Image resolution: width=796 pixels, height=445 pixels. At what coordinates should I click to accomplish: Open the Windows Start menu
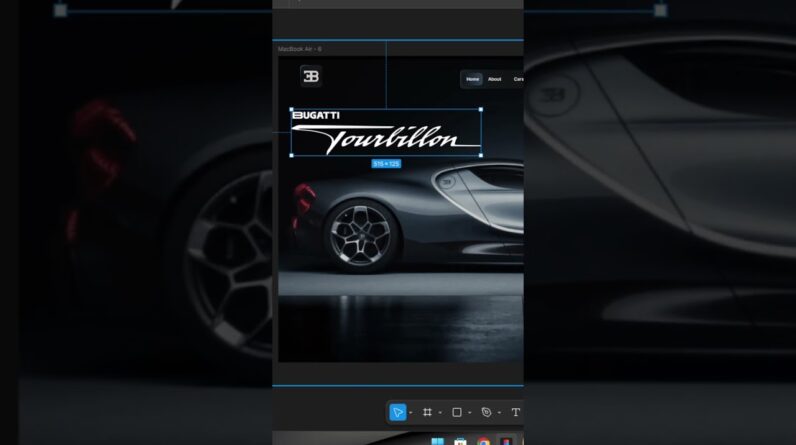click(x=437, y=441)
